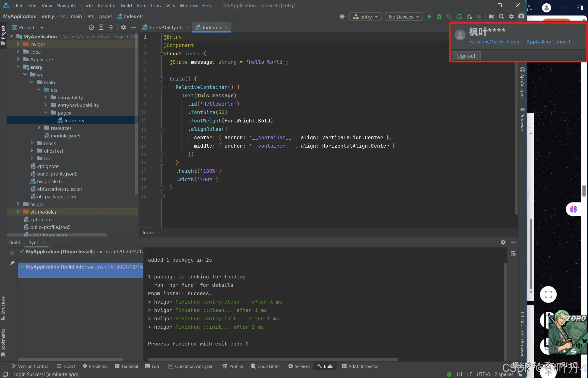
Task: Pin the build tab with pin icon
Action: (x=12, y=263)
